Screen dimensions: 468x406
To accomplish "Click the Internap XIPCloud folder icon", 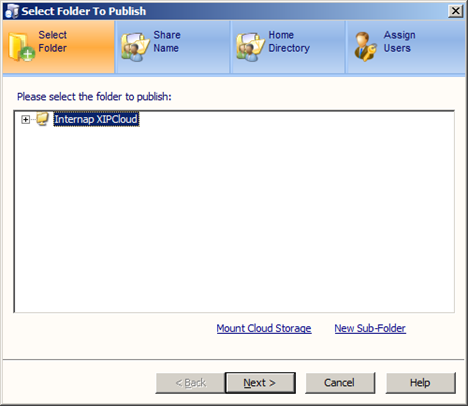I will pyautogui.click(x=42, y=119).
